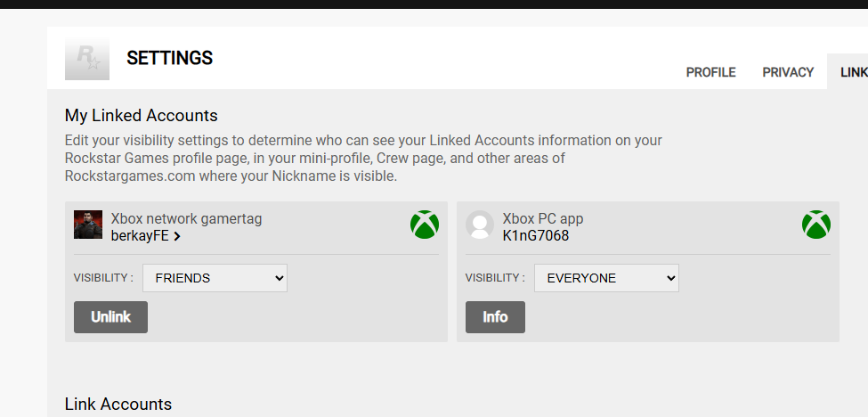
Task: Open the berkayFE avatar thumbnail
Action: click(x=88, y=225)
